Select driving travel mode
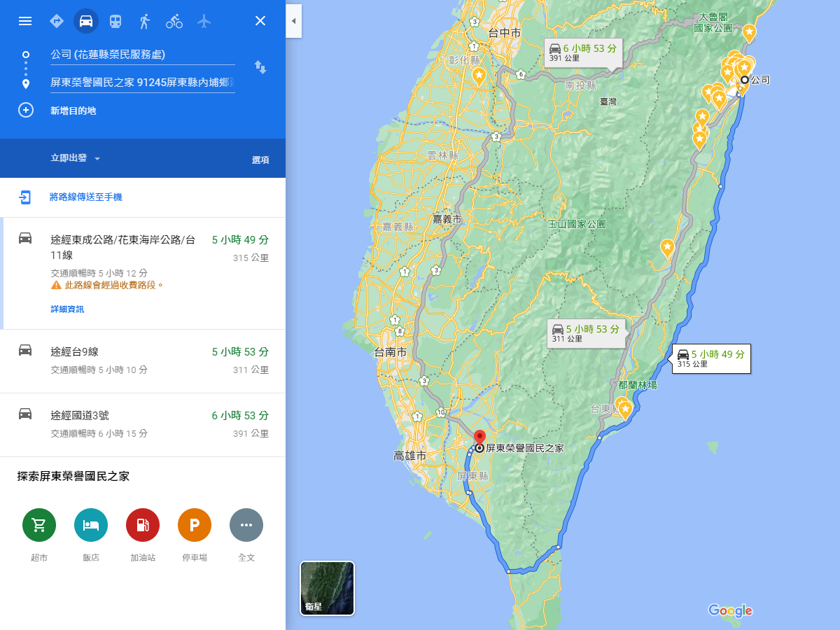 (x=86, y=21)
